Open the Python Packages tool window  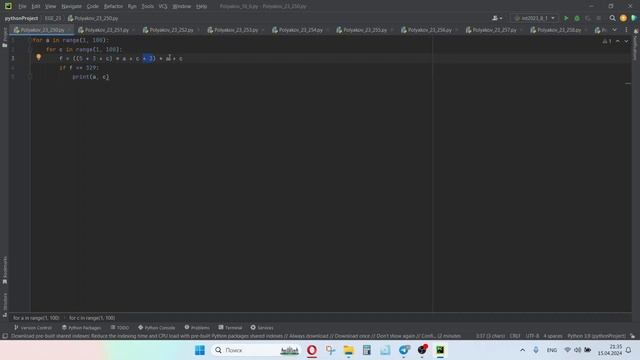[81, 328]
